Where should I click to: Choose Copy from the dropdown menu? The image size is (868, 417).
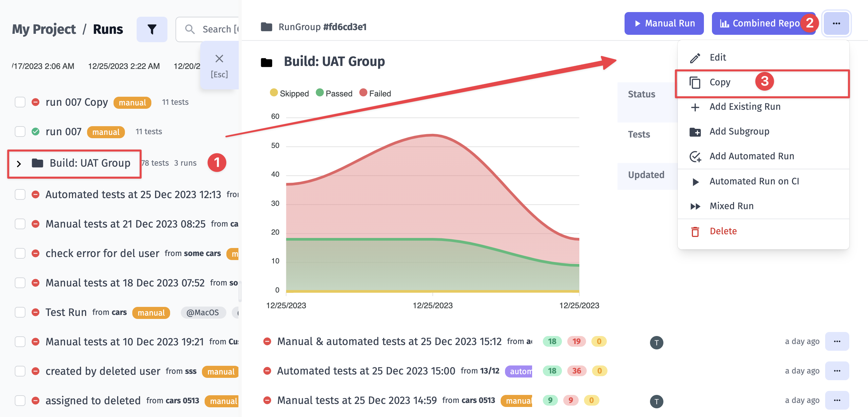763,83
